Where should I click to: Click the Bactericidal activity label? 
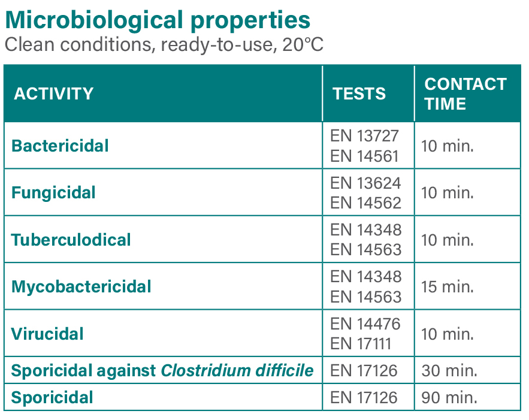click(60, 146)
